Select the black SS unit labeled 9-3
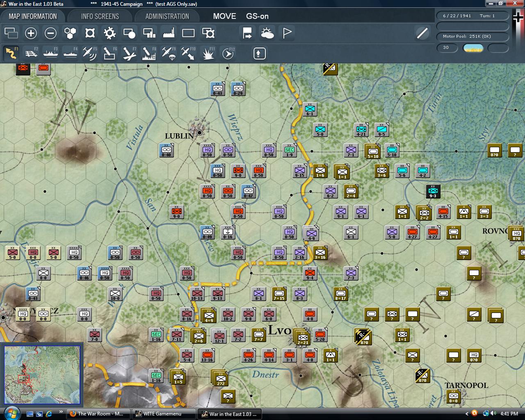 point(433,191)
